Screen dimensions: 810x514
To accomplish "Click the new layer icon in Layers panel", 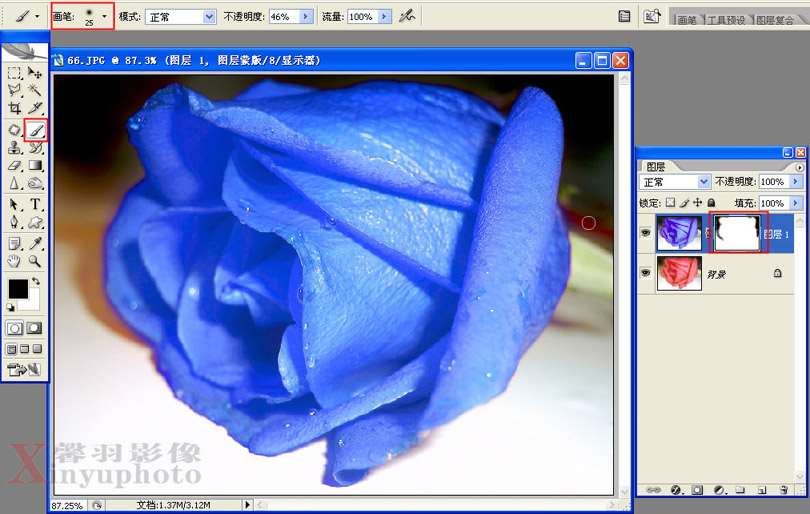I will [x=761, y=490].
